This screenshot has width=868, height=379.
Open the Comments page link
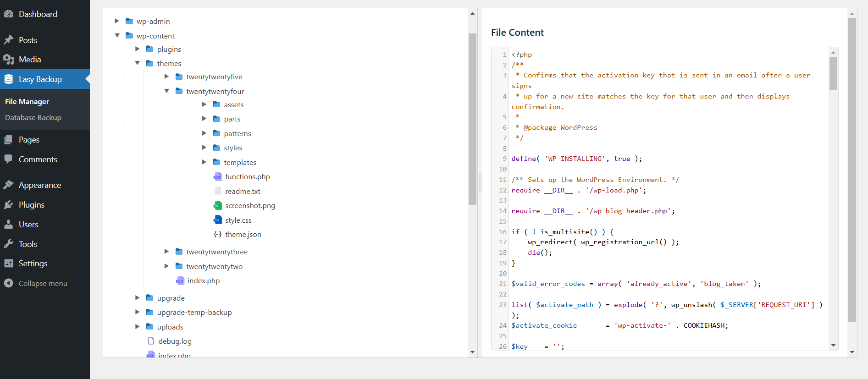pos(45,159)
